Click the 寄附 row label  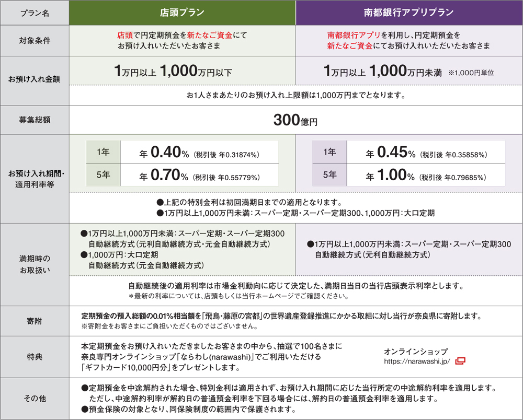(35, 321)
